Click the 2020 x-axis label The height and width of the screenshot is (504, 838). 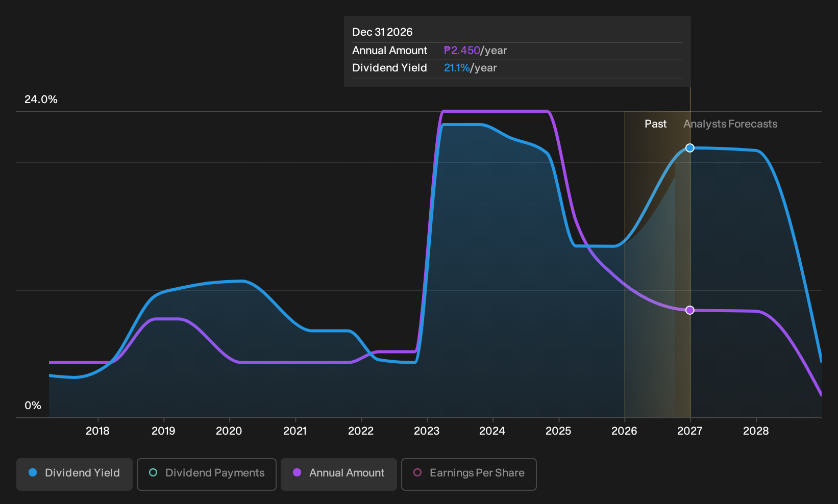pos(229,431)
